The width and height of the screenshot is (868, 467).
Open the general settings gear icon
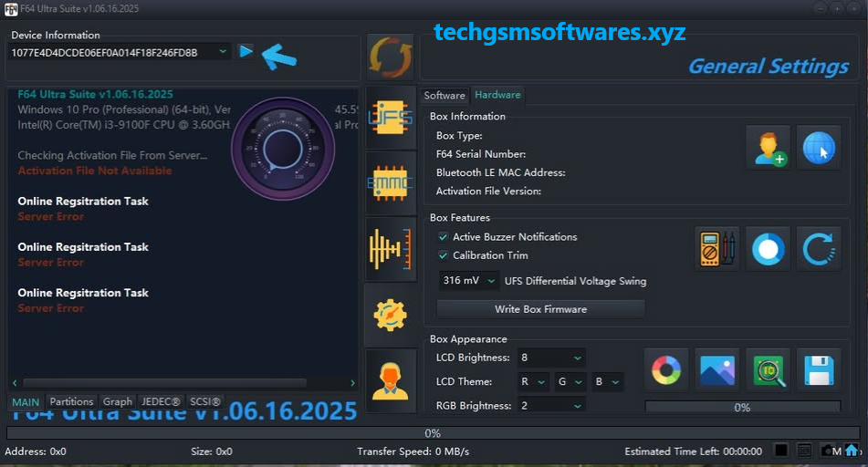[x=391, y=315]
